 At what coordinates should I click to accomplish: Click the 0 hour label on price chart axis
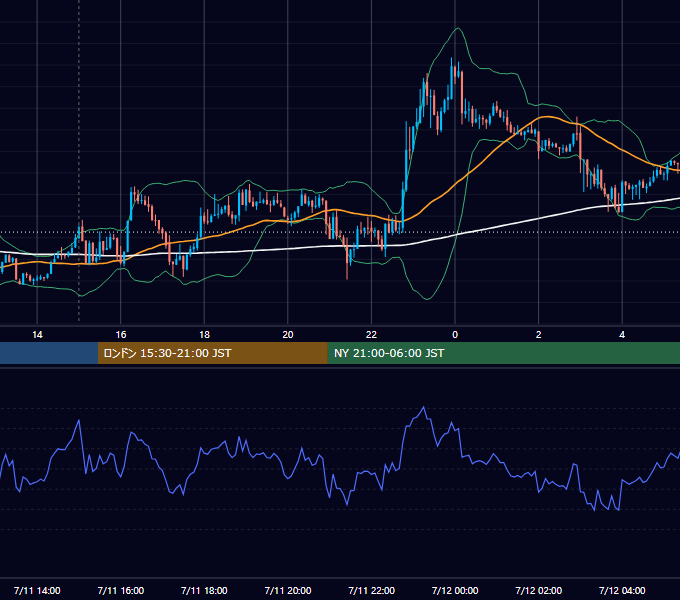(x=455, y=335)
